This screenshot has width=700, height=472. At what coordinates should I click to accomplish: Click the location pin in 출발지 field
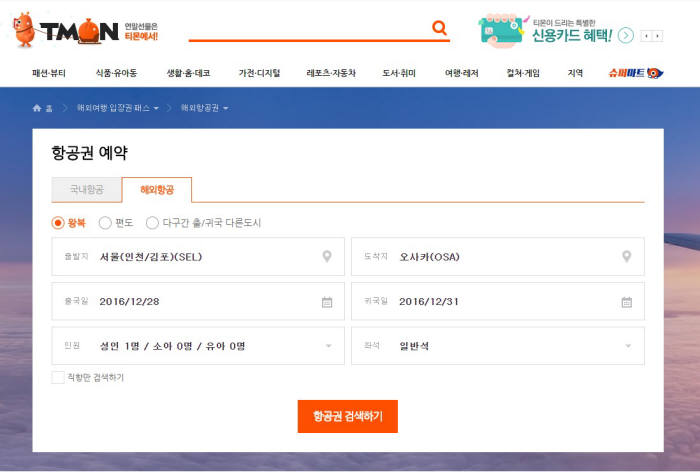pos(327,256)
